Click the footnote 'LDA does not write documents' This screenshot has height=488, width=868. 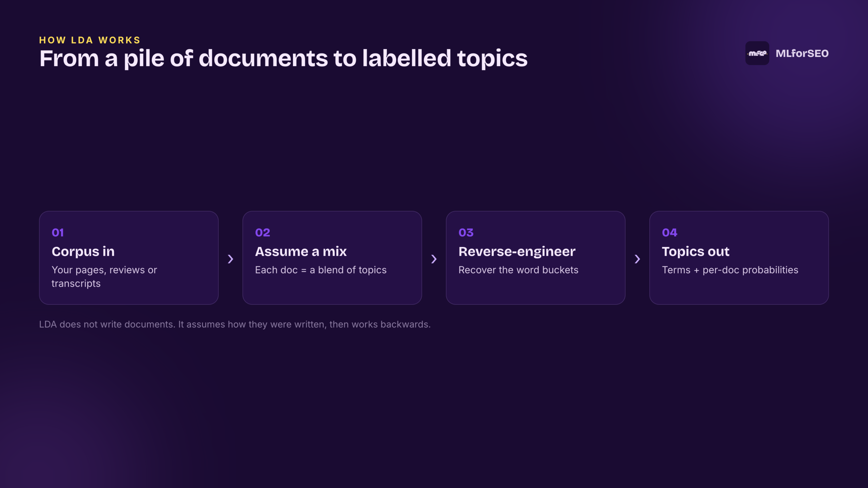(x=235, y=324)
